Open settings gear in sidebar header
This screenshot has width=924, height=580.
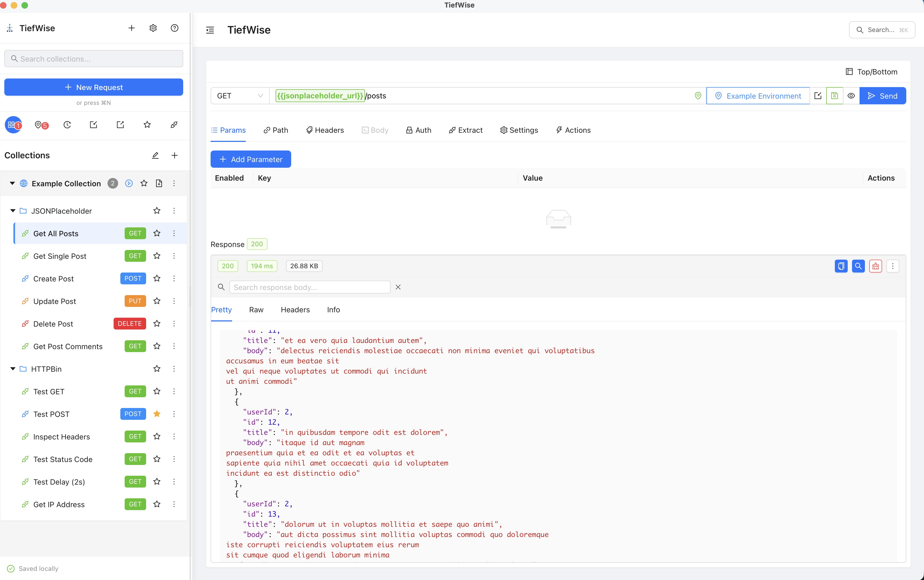tap(153, 28)
